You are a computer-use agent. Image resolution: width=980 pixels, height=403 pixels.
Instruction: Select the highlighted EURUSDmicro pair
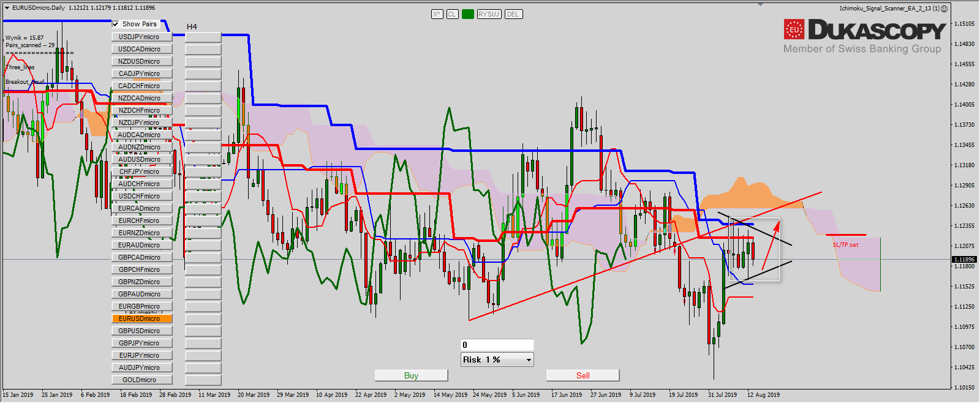141,318
